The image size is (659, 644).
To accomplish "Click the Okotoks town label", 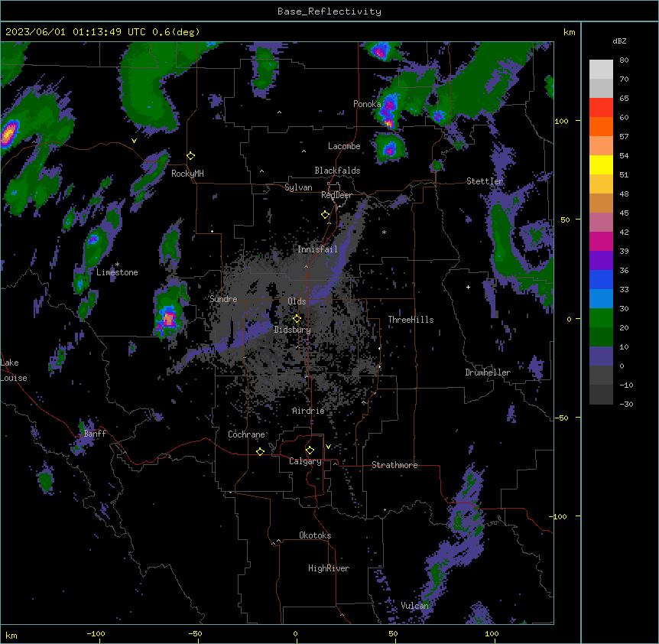I will point(315,535).
